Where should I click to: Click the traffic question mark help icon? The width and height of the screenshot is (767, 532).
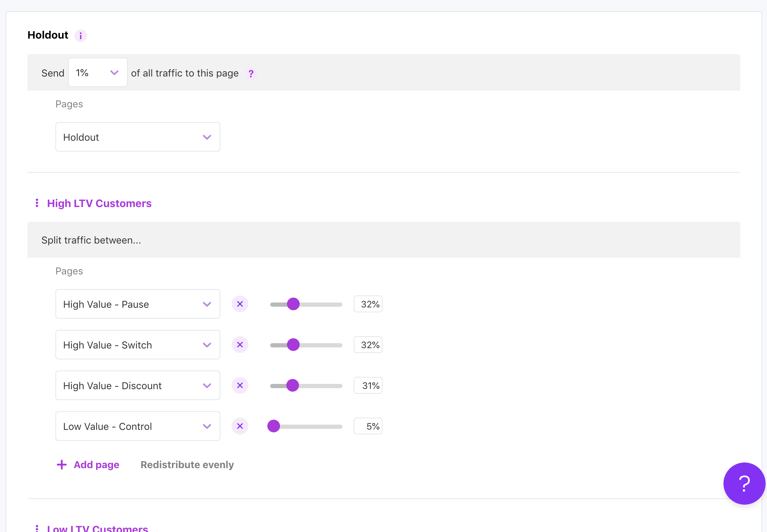pyautogui.click(x=251, y=74)
